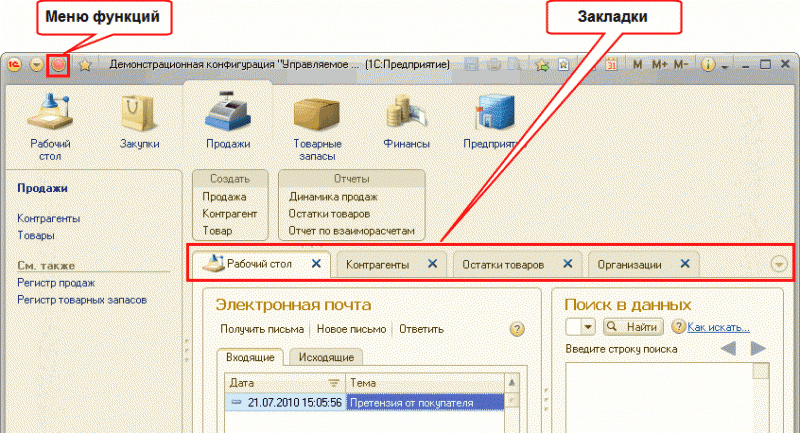This screenshot has height=433, width=800.
Task: Close the Контрагенты tab
Action: (x=433, y=264)
